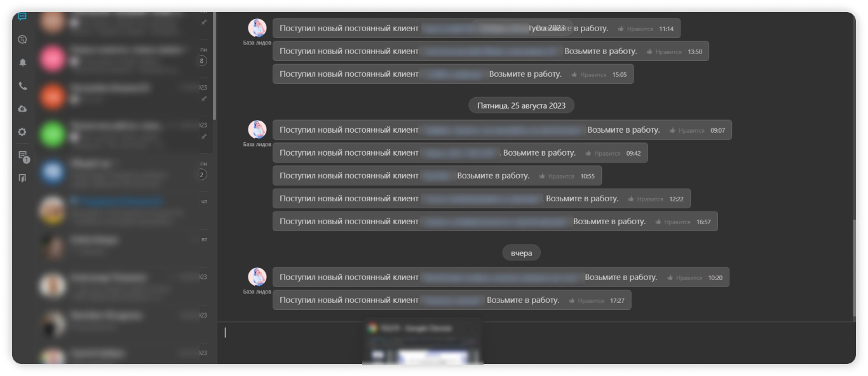Click the Пятница, 25 августа 2023 date label
The width and height of the screenshot is (868, 376).
click(521, 105)
